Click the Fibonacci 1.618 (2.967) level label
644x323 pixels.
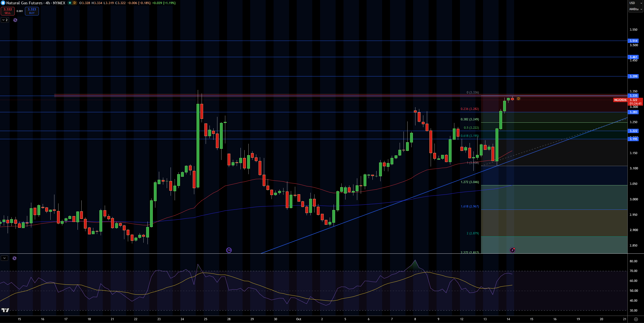470,206
